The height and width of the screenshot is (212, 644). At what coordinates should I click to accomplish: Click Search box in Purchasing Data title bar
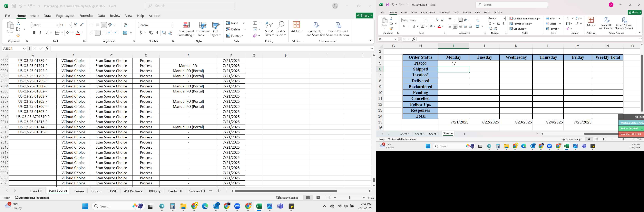coord(190,6)
